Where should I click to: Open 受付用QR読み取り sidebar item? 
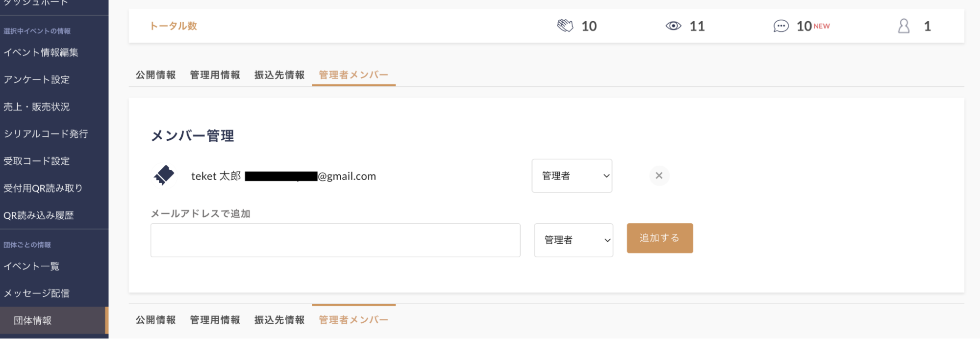point(43,188)
